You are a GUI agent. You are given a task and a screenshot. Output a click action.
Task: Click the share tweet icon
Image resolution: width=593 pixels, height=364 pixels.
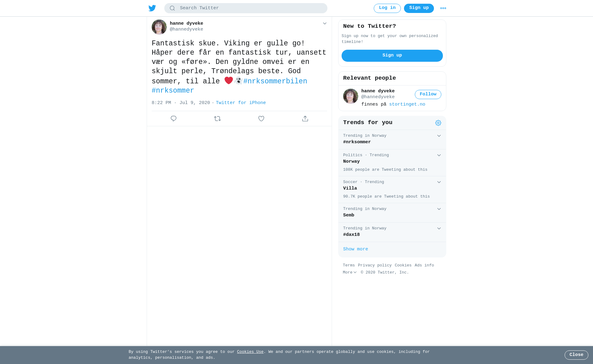point(305,119)
